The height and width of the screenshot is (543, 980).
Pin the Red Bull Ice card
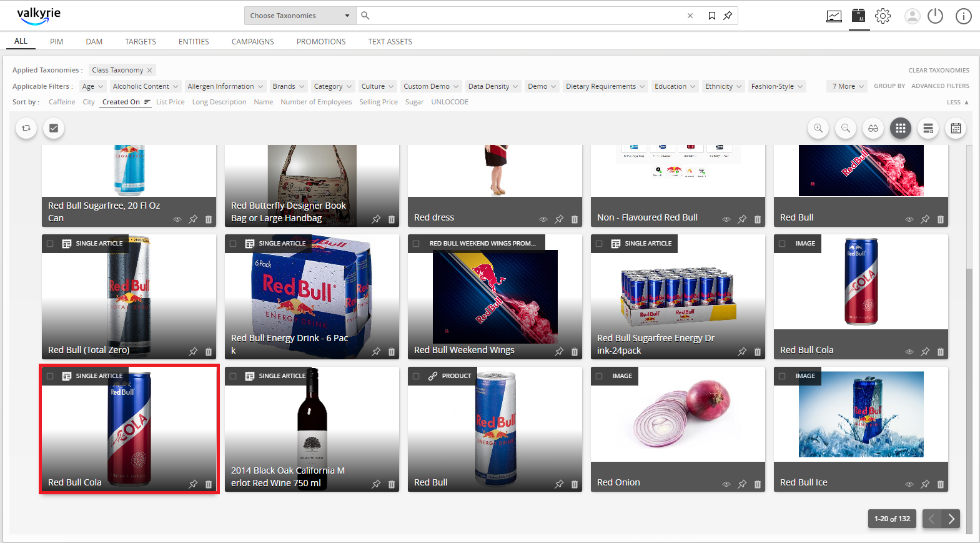coord(925,484)
